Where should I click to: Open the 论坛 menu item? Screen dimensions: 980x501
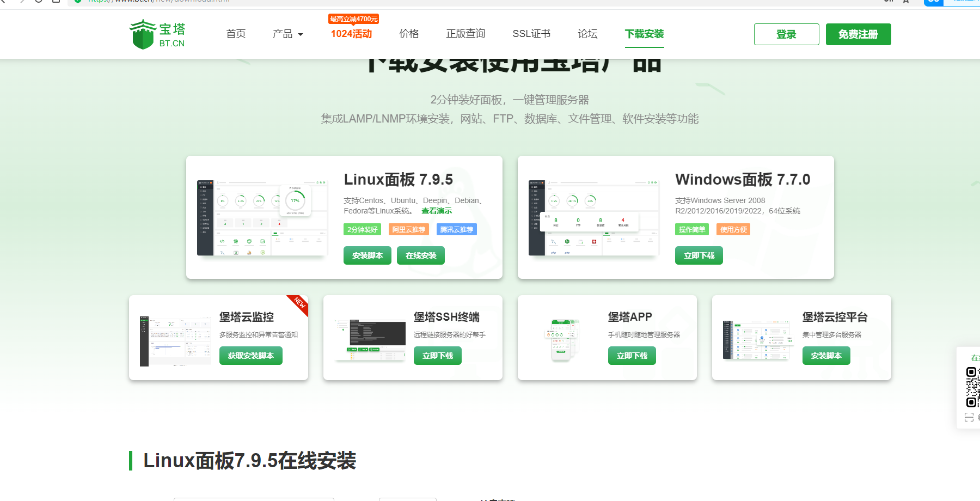point(587,34)
